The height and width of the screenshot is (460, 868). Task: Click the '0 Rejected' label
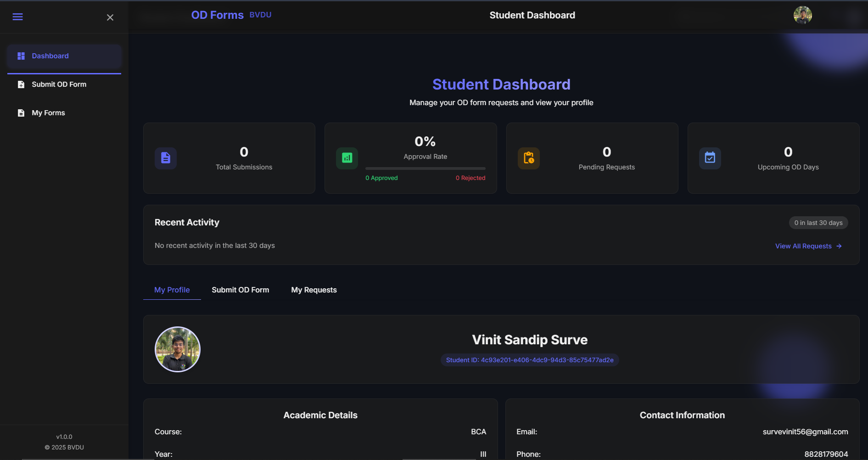pos(470,178)
